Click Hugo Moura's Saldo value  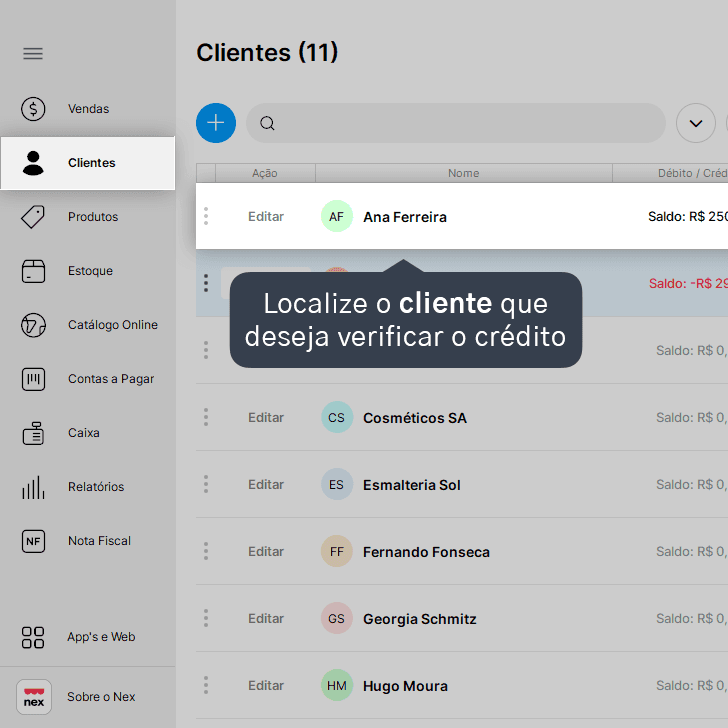tap(692, 686)
